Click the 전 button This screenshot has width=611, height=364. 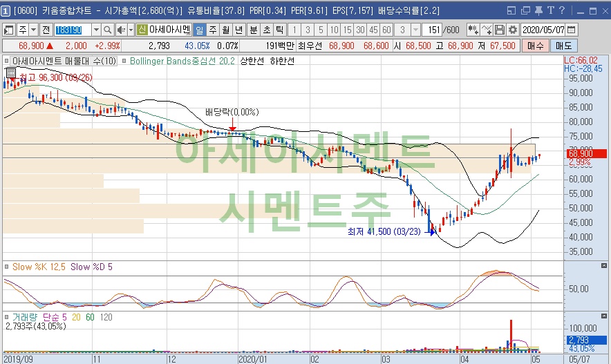pyautogui.click(x=46, y=30)
